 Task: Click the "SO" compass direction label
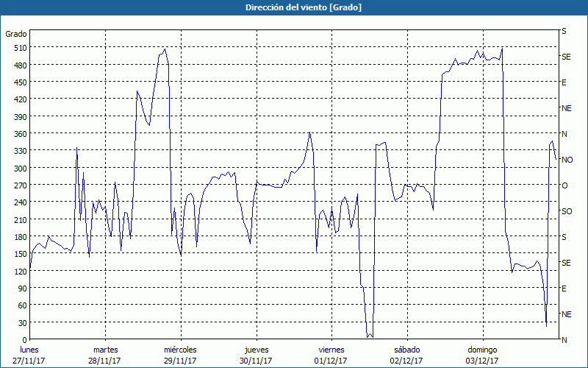(x=566, y=211)
